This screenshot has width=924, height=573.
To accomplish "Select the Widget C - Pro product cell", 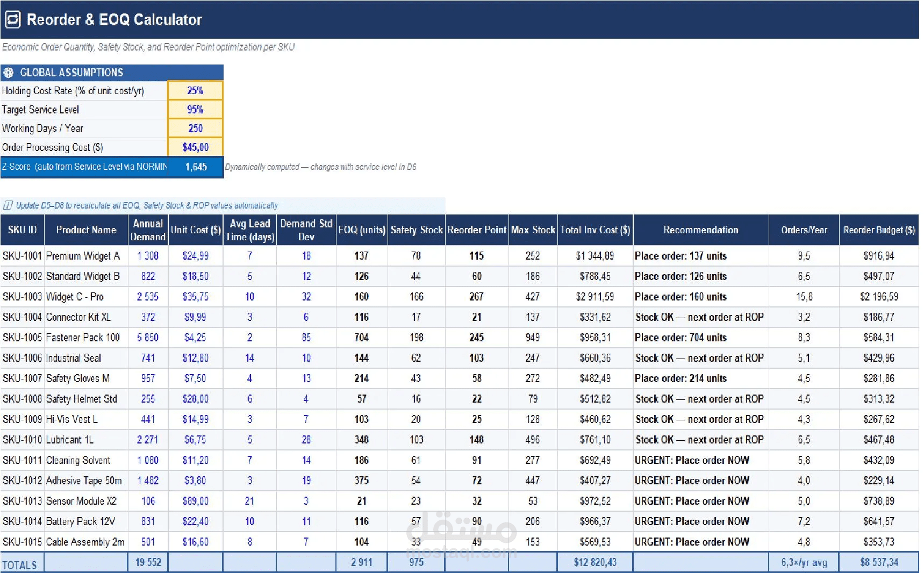I will [x=86, y=297].
